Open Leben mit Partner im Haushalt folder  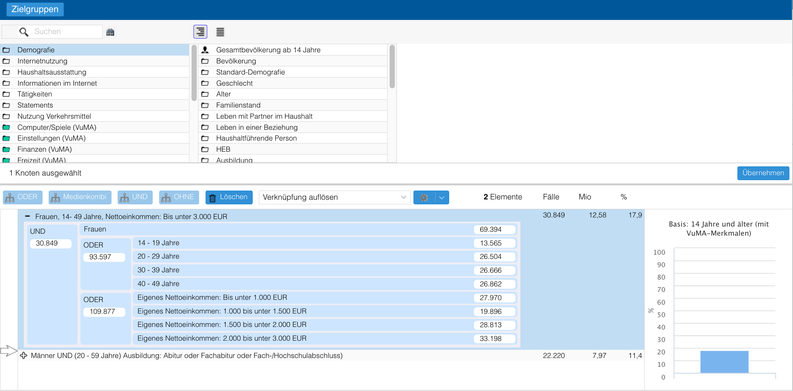[x=293, y=116]
